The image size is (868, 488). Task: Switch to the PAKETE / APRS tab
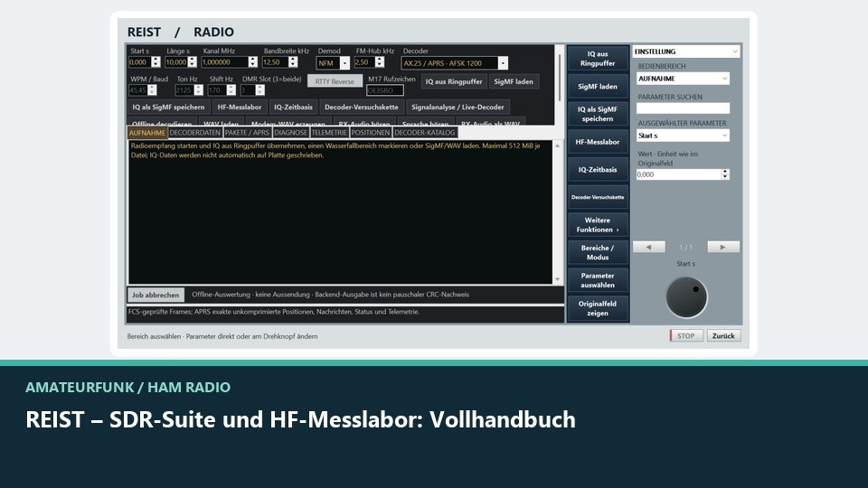point(248,133)
